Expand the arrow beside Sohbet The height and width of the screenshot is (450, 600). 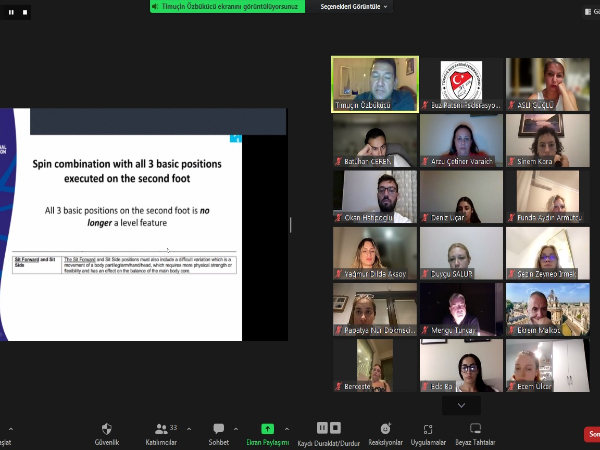[236, 429]
